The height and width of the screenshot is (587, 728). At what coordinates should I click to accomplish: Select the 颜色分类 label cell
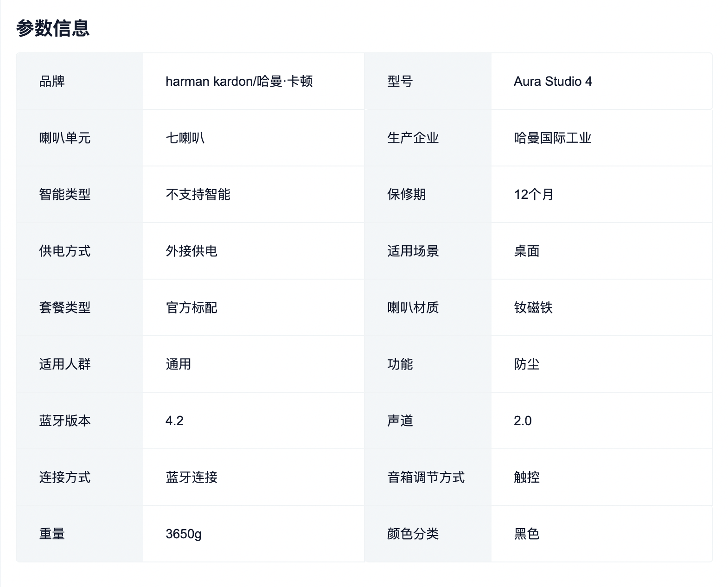tap(428, 534)
